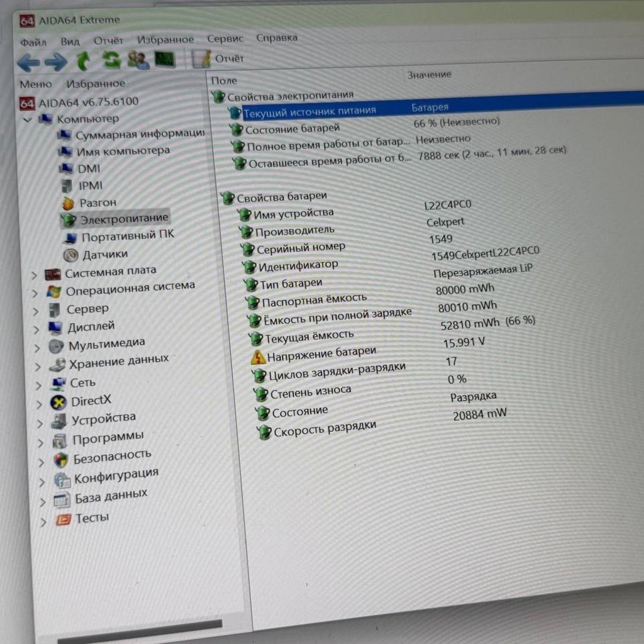Click the Устройства devices icon
The height and width of the screenshot is (644, 644).
click(x=58, y=421)
